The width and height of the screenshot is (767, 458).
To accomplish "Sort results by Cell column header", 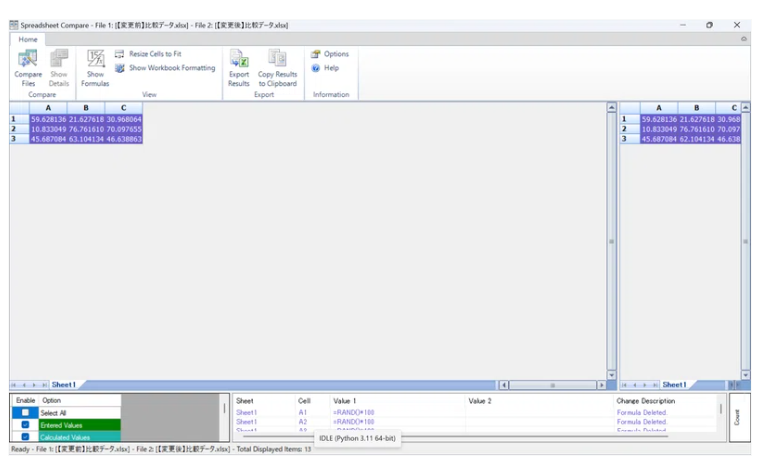I will pos(313,401).
